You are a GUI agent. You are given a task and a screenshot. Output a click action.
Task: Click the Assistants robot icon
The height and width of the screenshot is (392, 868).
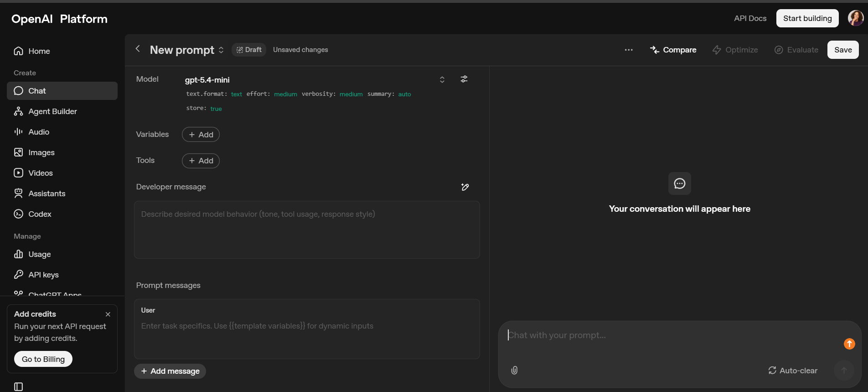tap(18, 193)
